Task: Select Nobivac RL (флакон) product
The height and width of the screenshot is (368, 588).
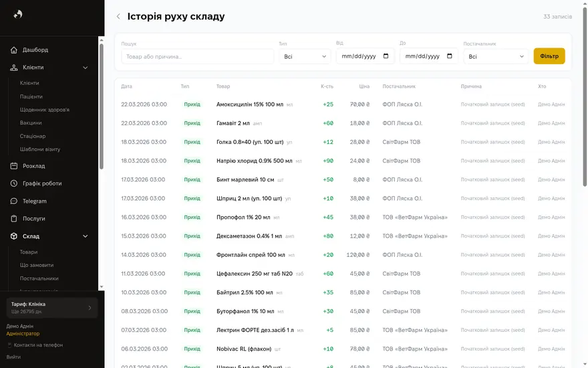Action: click(x=244, y=349)
